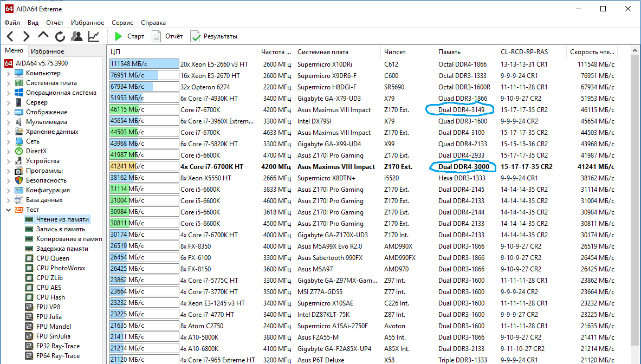
Task: Click the CPU PhotoWorxx benchmark icon
Action: (x=29, y=268)
